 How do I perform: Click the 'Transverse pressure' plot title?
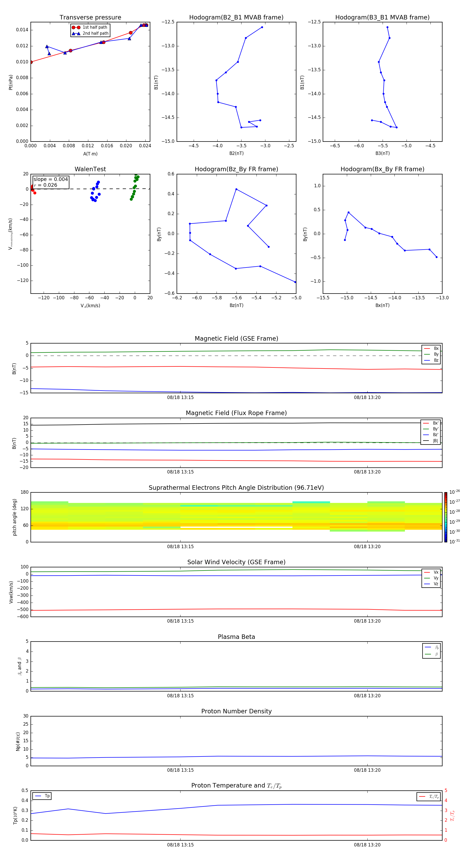(90, 18)
